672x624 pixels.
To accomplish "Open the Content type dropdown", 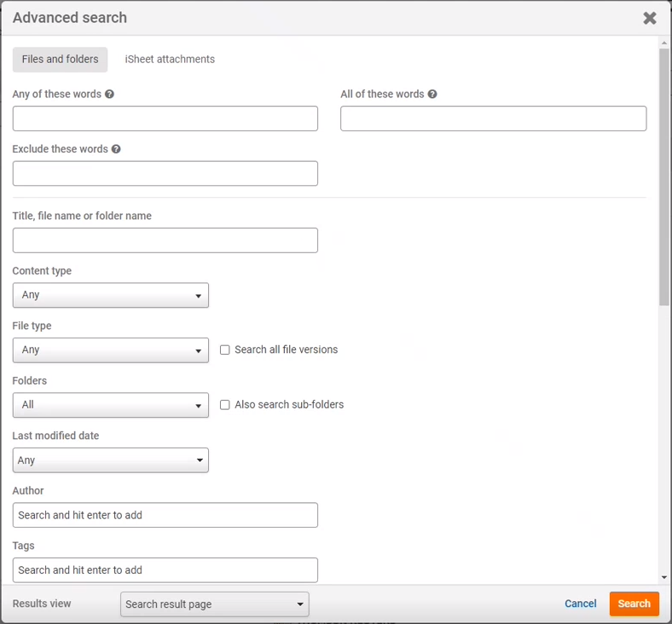I will tap(111, 295).
